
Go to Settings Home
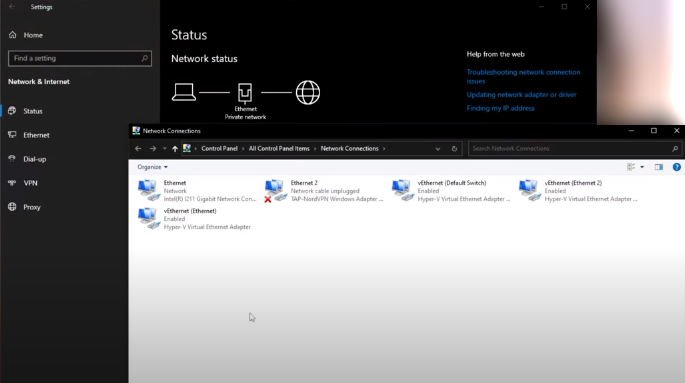coord(33,35)
